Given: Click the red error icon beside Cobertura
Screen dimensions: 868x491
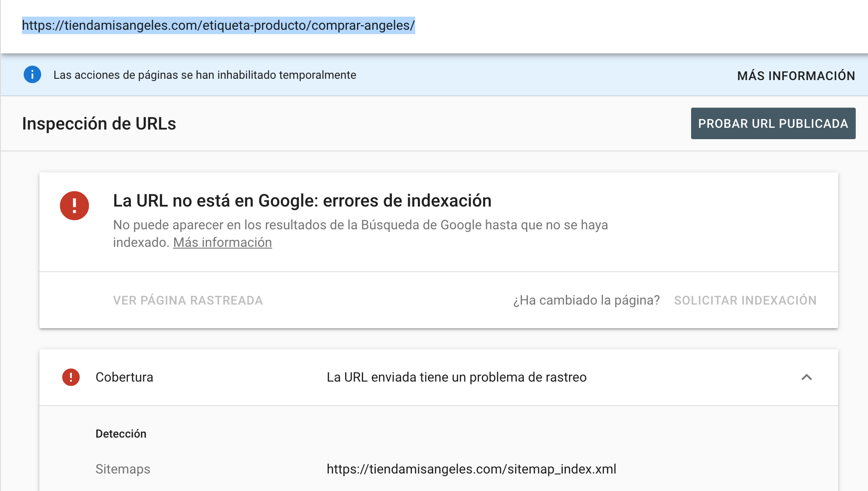Looking at the screenshot, I should coord(71,377).
